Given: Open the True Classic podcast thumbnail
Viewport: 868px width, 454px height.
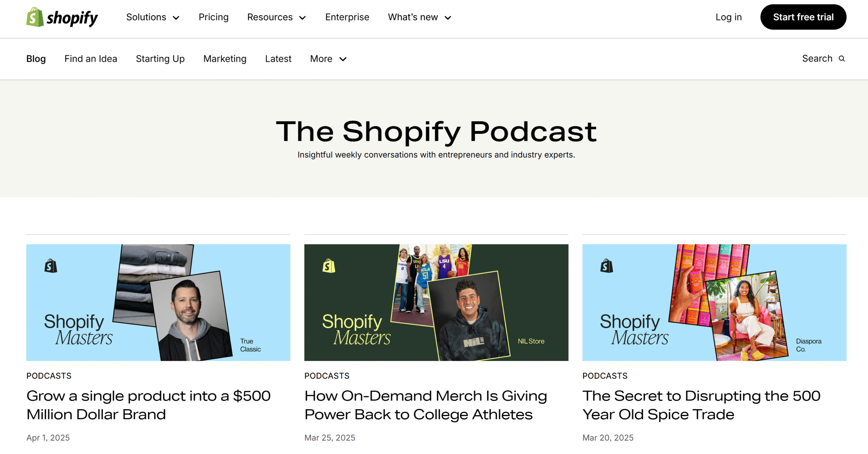Looking at the screenshot, I should click(158, 302).
